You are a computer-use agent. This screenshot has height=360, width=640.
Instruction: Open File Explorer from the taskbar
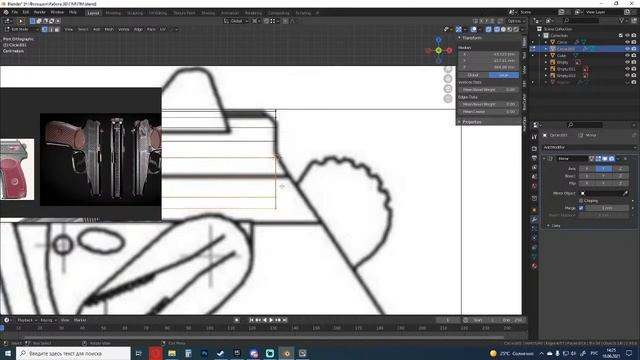tap(172, 353)
